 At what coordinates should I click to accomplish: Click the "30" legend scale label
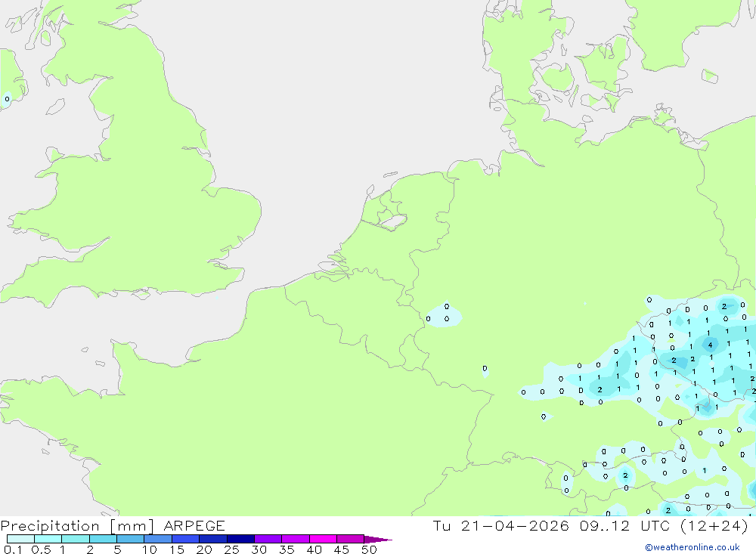(259, 549)
